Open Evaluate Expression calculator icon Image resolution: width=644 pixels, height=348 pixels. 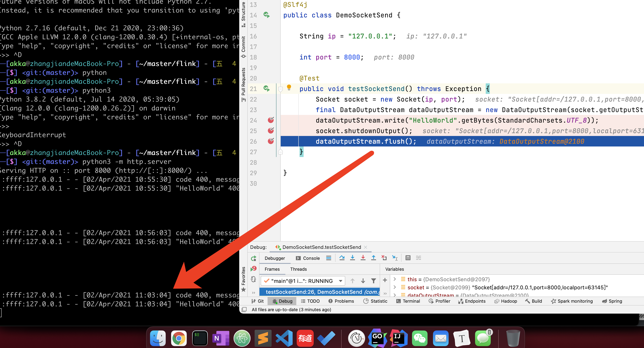[408, 258]
